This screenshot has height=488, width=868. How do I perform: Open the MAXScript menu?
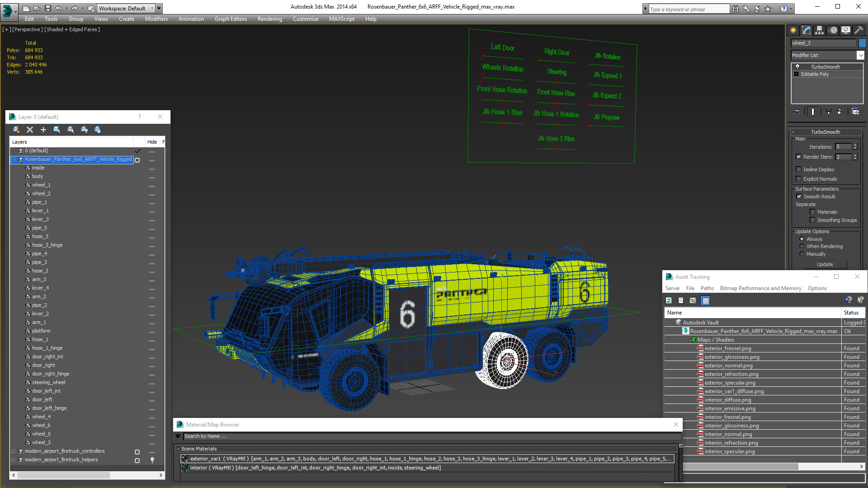tap(342, 19)
